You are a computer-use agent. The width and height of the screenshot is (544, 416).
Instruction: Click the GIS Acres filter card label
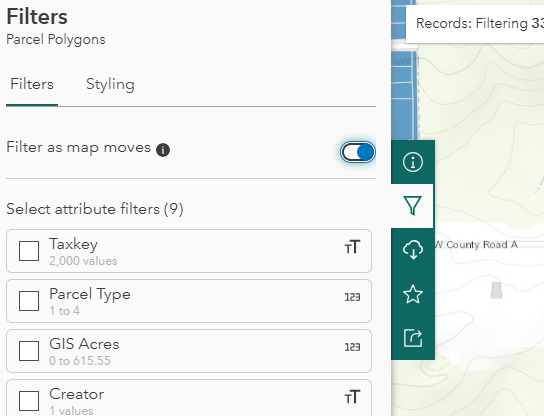[x=84, y=344]
